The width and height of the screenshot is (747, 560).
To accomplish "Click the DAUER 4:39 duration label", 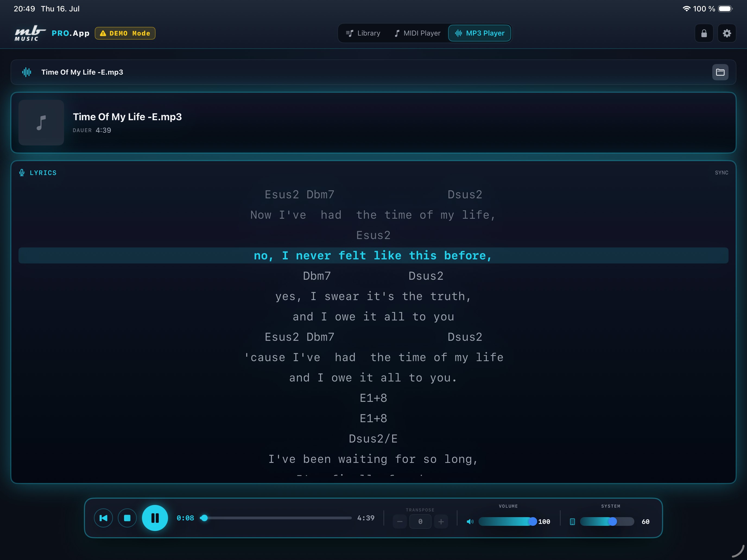I will [92, 130].
